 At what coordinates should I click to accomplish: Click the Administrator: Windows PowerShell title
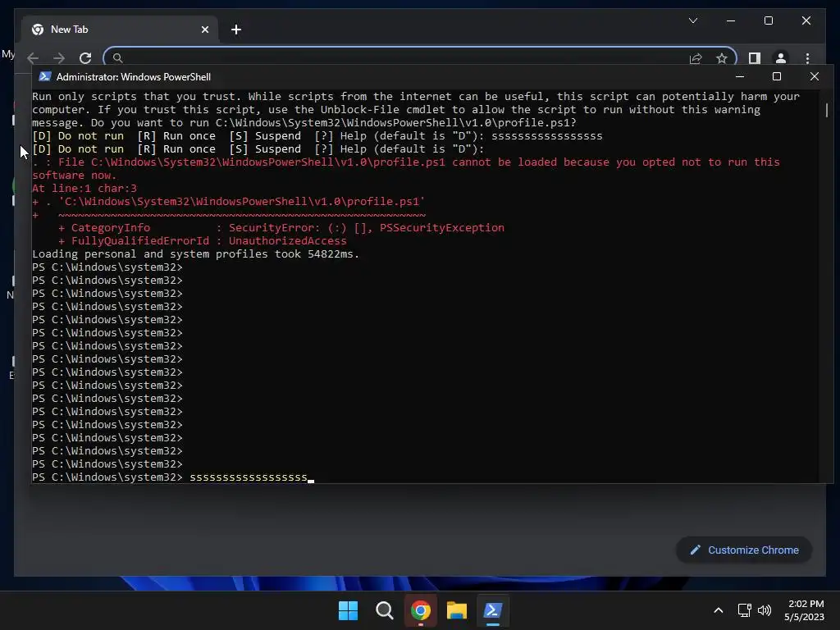point(134,77)
